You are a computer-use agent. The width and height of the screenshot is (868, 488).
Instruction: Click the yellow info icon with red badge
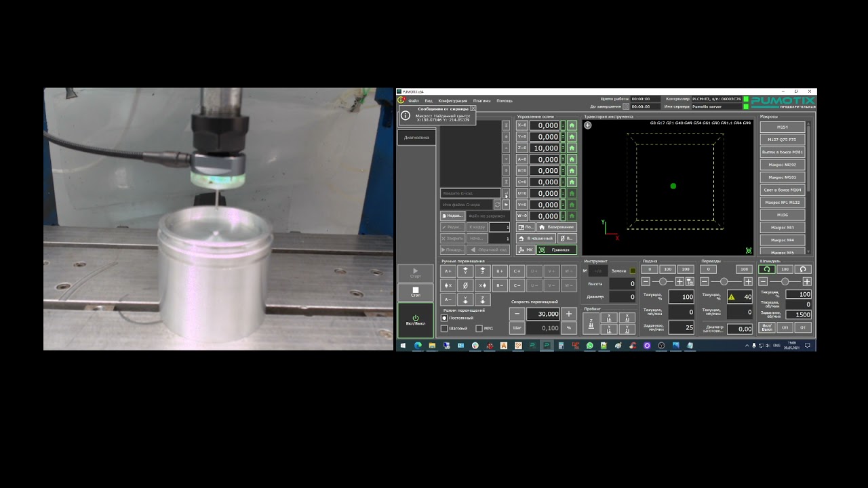(x=401, y=100)
